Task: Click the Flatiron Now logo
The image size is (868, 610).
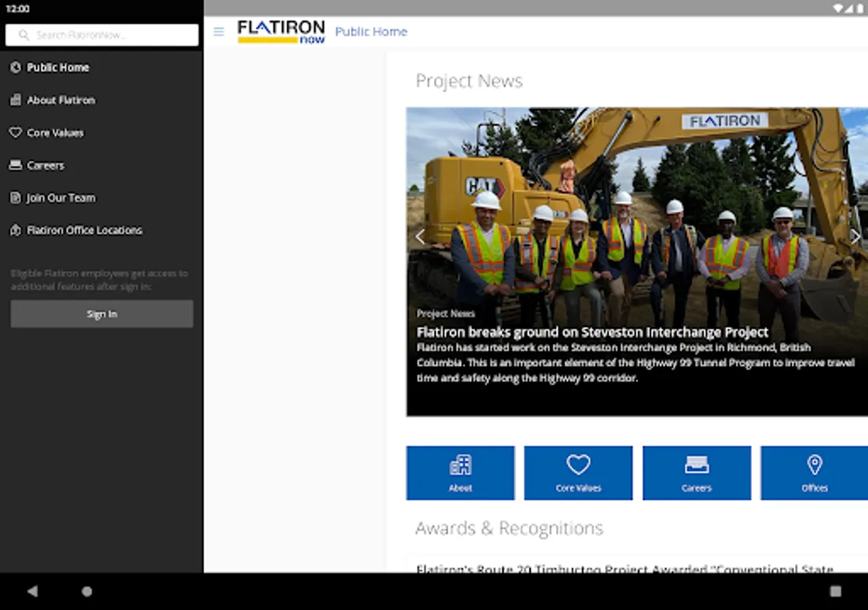Action: pos(281,32)
